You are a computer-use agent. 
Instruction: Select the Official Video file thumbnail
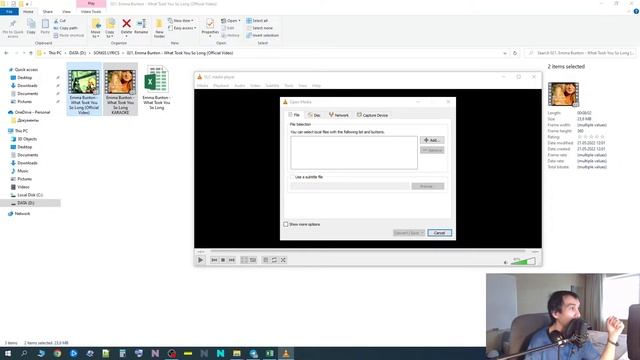[84, 82]
